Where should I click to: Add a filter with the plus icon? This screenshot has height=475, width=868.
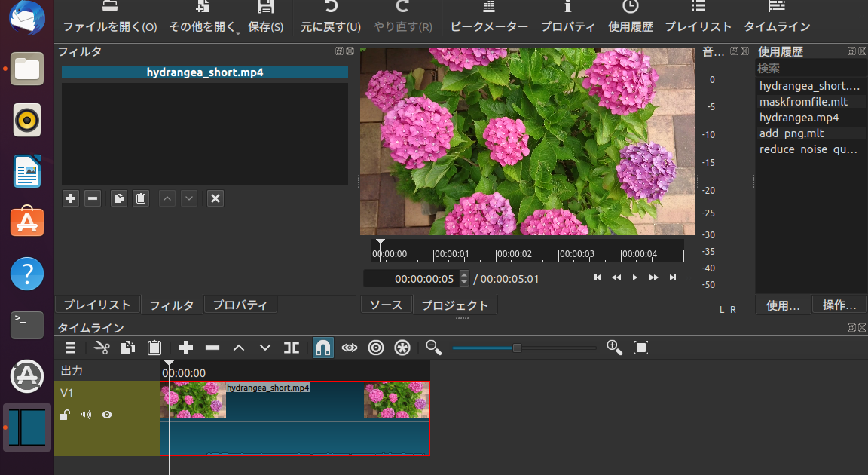70,198
